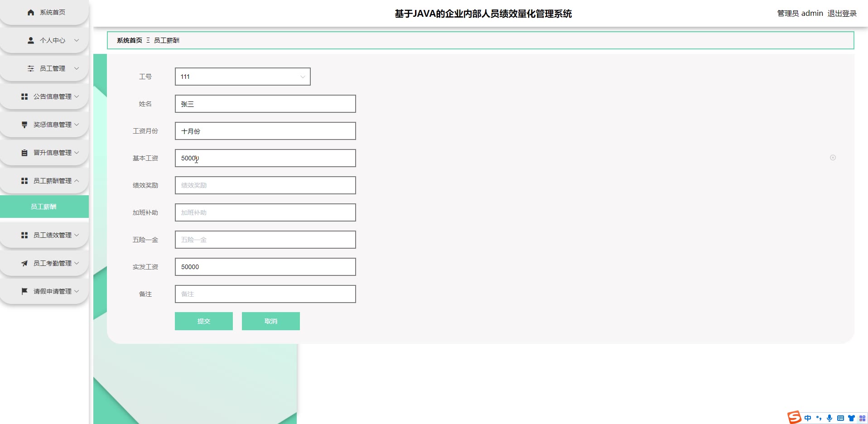Click into the 加班补助 field

pyautogui.click(x=265, y=212)
